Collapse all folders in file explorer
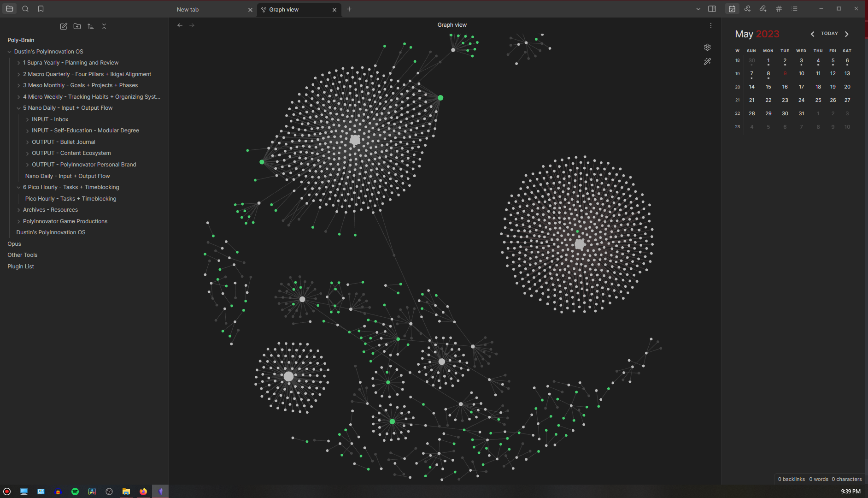 pos(104,26)
